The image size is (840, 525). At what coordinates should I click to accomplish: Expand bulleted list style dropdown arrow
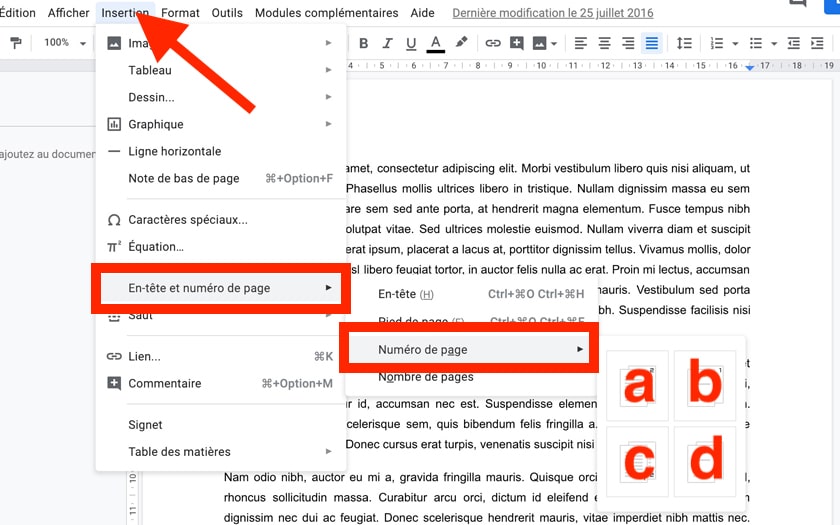click(774, 44)
